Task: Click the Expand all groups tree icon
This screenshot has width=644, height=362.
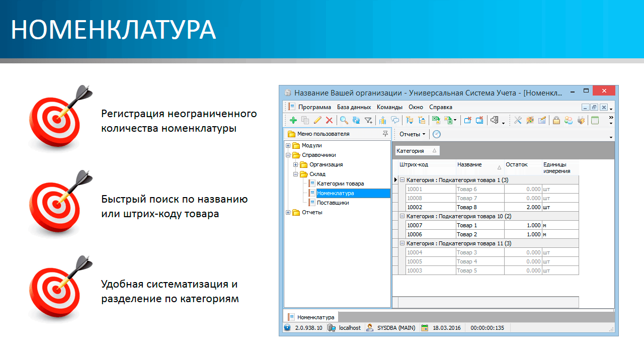Action: [410, 120]
